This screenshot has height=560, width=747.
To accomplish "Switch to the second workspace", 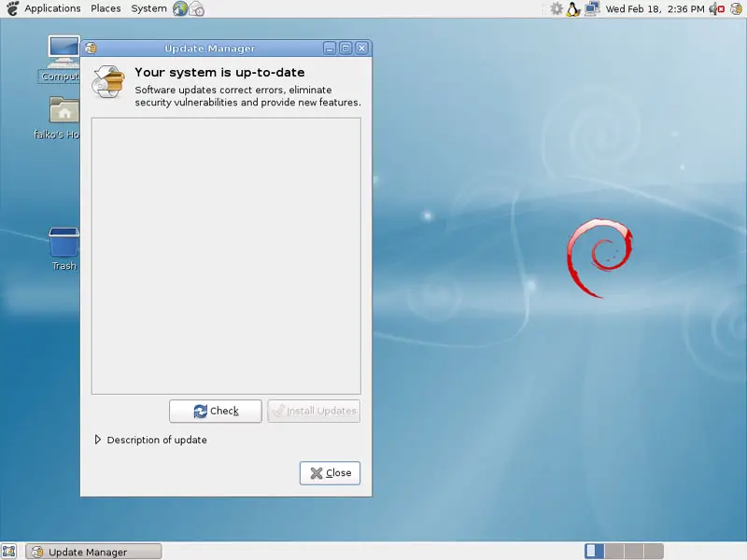I will coord(614,551).
